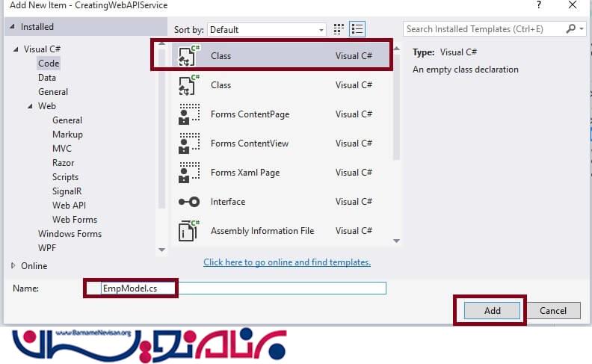This screenshot has width=592, height=364.
Task: Select the Scripts category
Action: click(65, 177)
